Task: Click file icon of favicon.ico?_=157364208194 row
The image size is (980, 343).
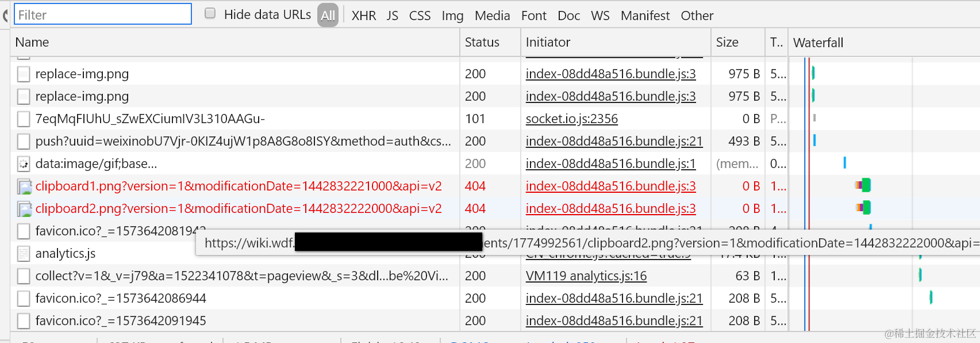Action: point(24,231)
